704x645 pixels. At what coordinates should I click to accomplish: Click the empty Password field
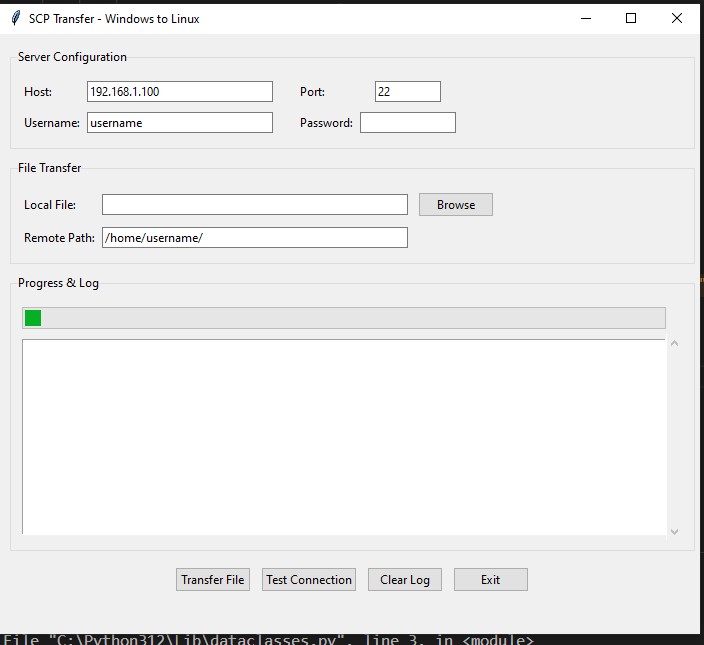pos(407,123)
